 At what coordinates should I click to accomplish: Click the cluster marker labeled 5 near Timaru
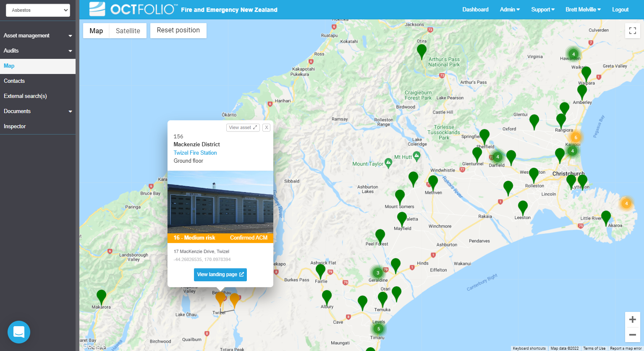[x=378, y=329]
